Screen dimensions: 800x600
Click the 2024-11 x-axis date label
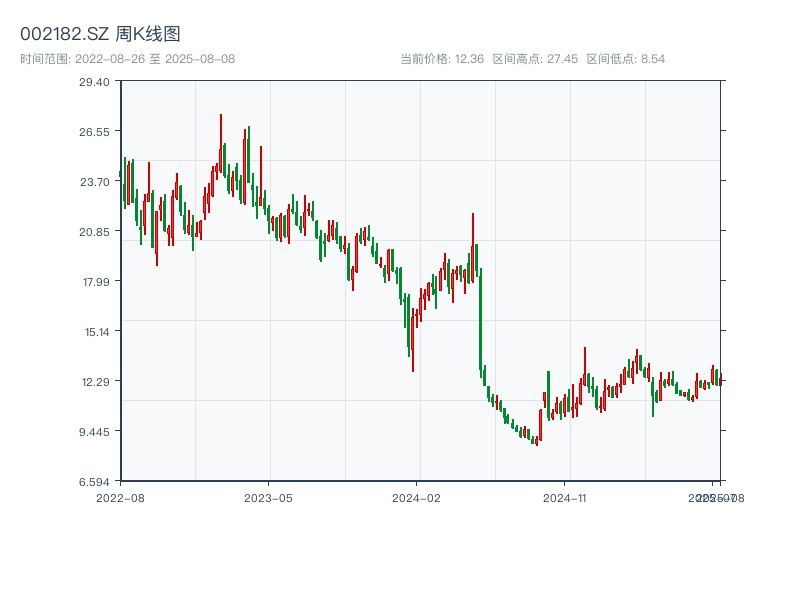point(564,497)
